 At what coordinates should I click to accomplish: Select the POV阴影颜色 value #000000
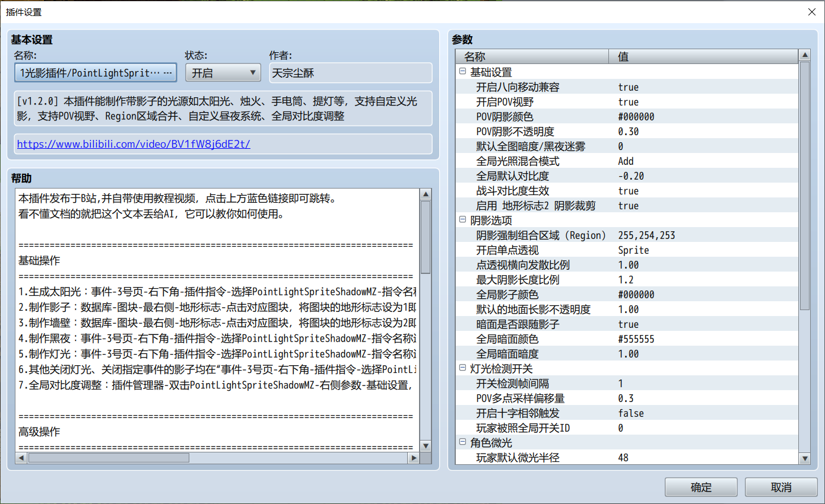point(636,117)
